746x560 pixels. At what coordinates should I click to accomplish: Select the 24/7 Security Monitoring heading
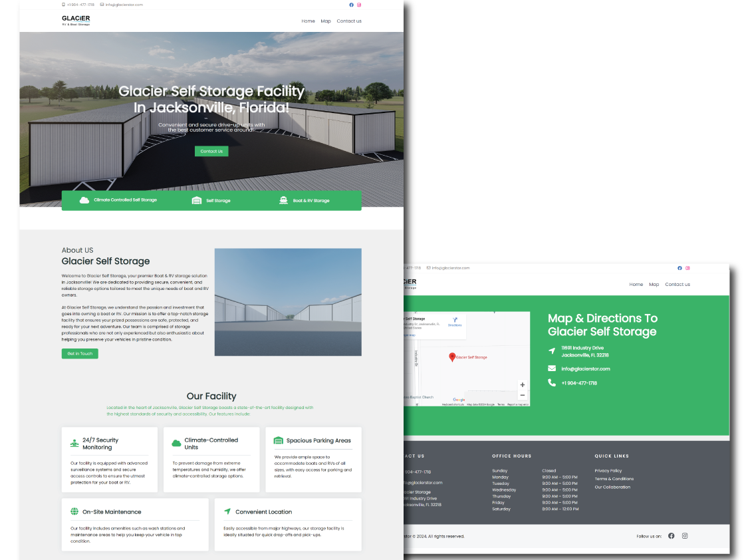[100, 444]
